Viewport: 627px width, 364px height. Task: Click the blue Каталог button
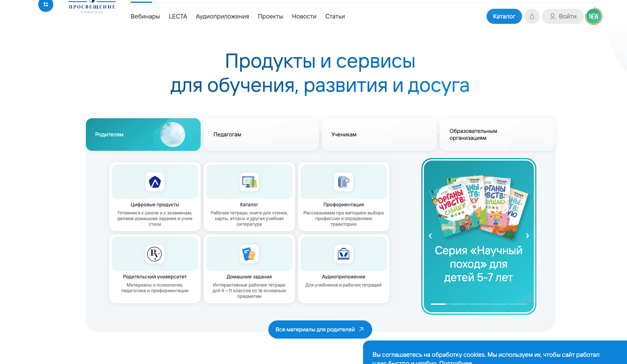pos(504,16)
